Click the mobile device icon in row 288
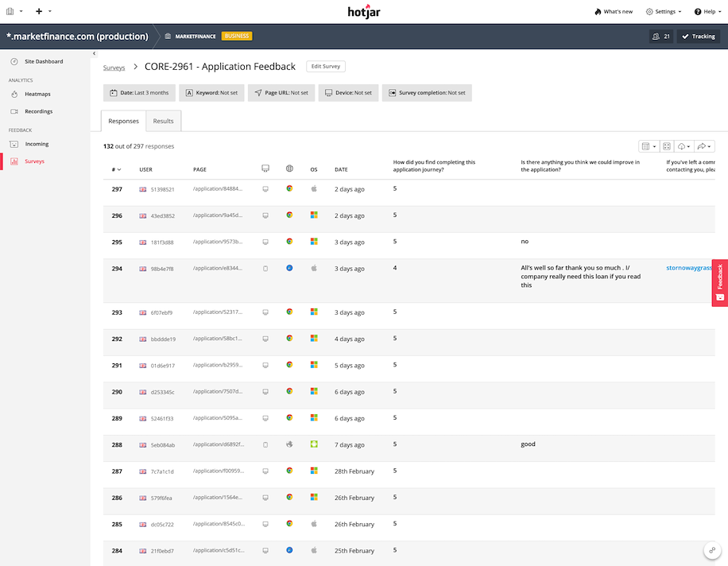This screenshot has height=566, width=728. [x=265, y=445]
